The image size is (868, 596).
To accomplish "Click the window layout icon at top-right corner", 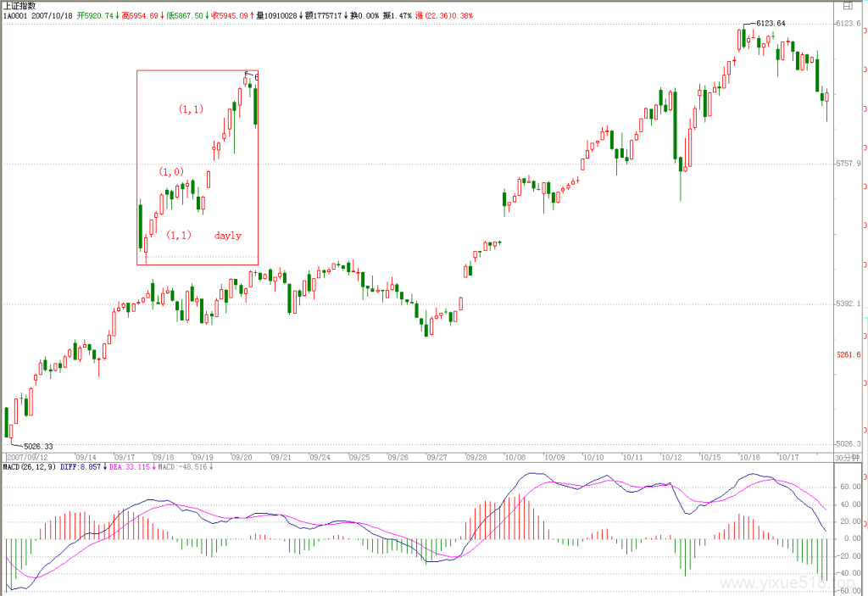I will click(x=848, y=6).
